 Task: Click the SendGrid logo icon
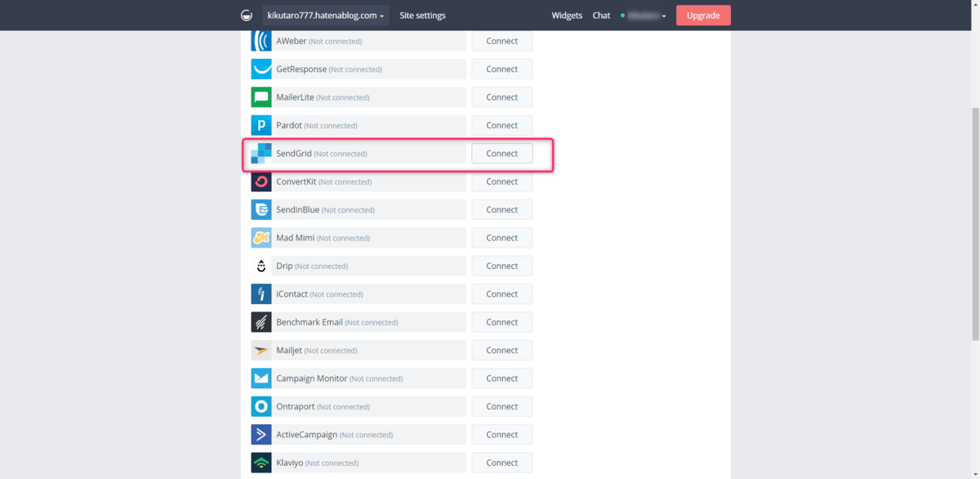point(261,154)
